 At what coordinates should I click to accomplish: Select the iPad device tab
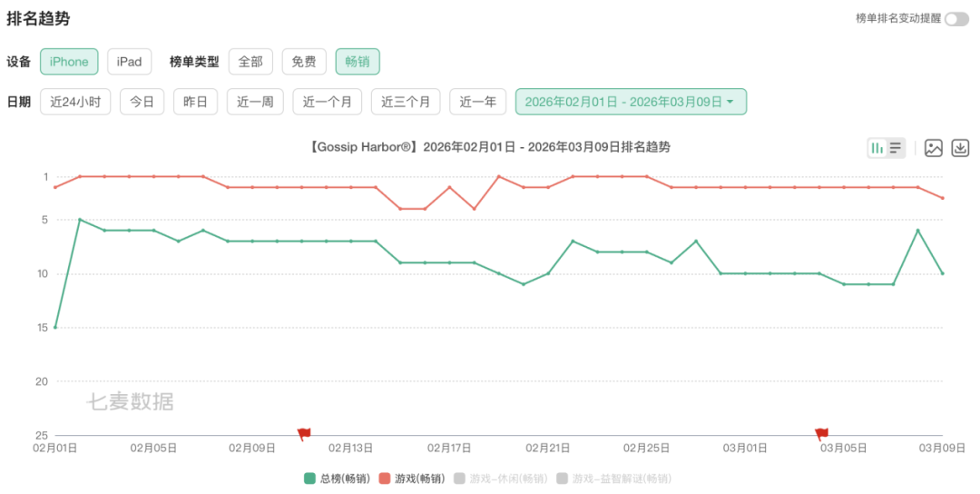(130, 62)
